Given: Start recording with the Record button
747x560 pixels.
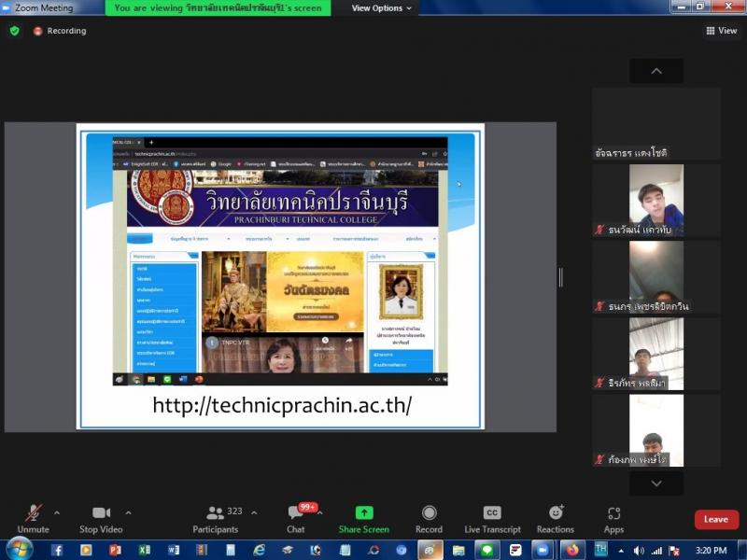Looking at the screenshot, I should pos(429,519).
